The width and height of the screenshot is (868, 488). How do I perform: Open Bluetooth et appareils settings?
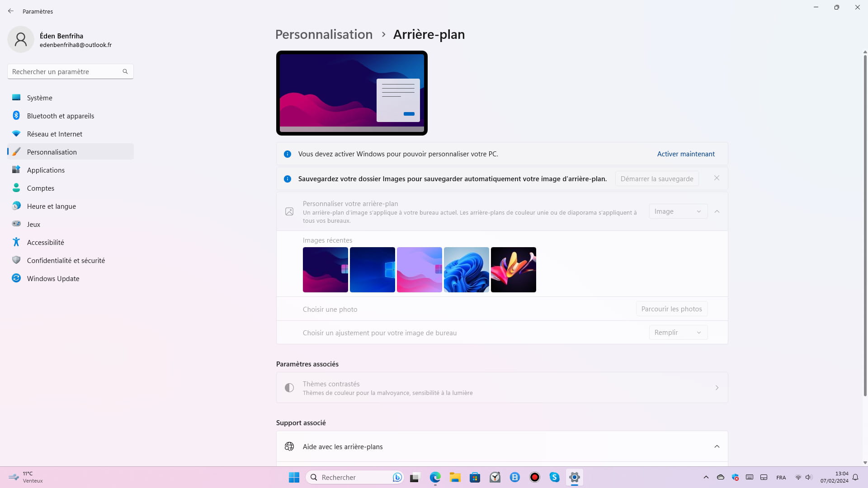pyautogui.click(x=71, y=116)
